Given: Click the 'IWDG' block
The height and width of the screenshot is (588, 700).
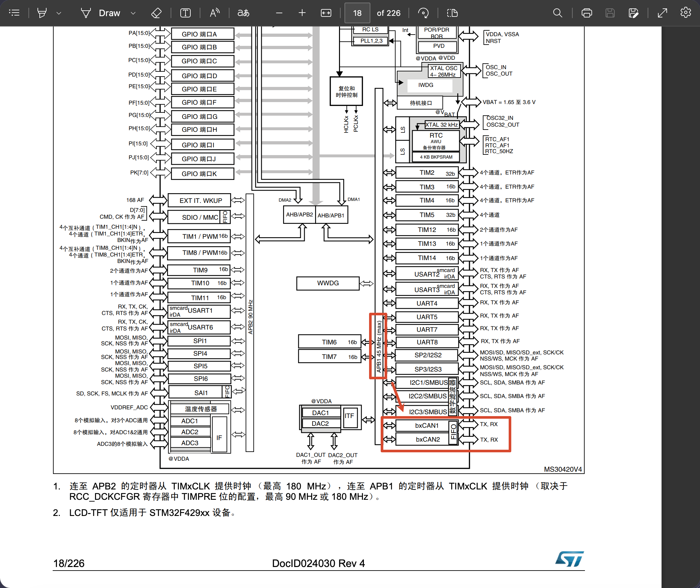Looking at the screenshot, I should point(430,86).
